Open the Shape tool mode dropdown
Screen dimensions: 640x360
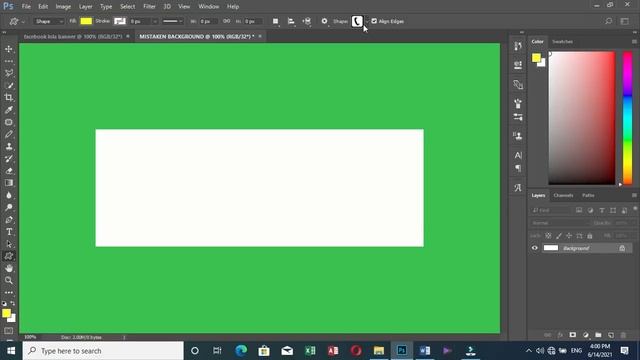point(49,21)
